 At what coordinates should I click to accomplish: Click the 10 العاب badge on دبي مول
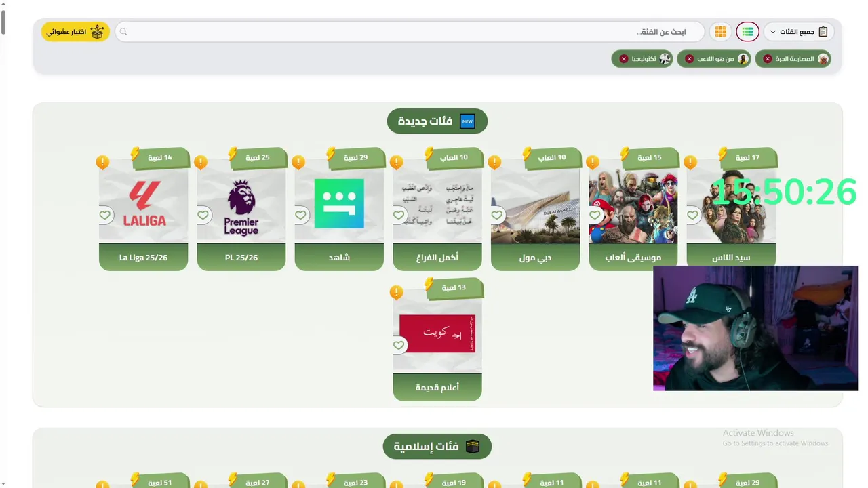pyautogui.click(x=552, y=157)
